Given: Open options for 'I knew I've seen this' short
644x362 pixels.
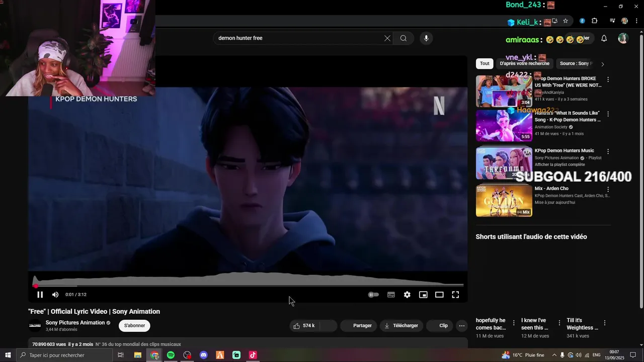Looking at the screenshot, I should 559,323.
